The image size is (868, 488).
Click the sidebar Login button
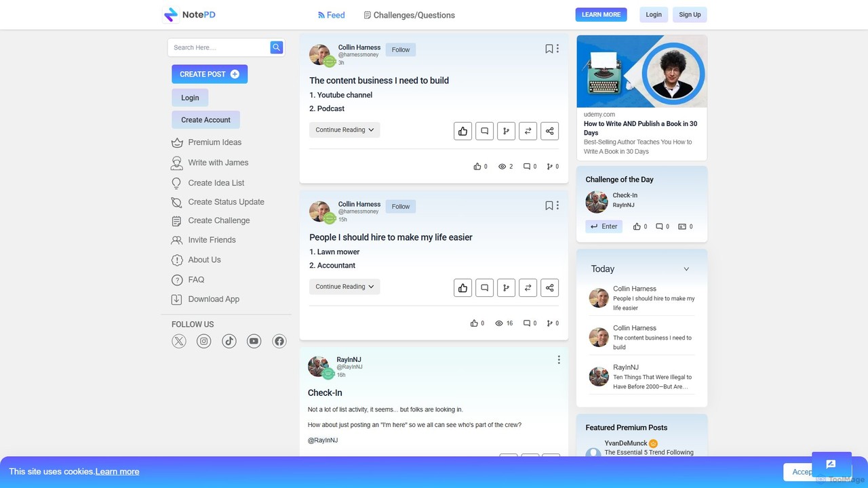pos(190,98)
